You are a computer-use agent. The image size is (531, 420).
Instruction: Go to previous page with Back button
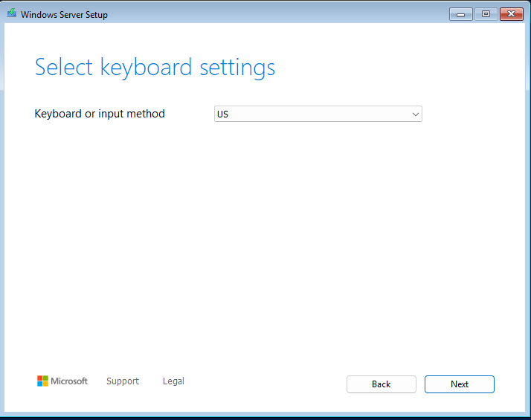click(381, 384)
